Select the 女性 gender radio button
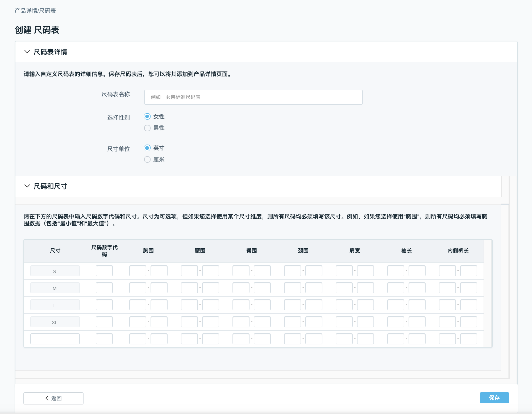Image resolution: width=532 pixels, height=414 pixels. coord(147,116)
